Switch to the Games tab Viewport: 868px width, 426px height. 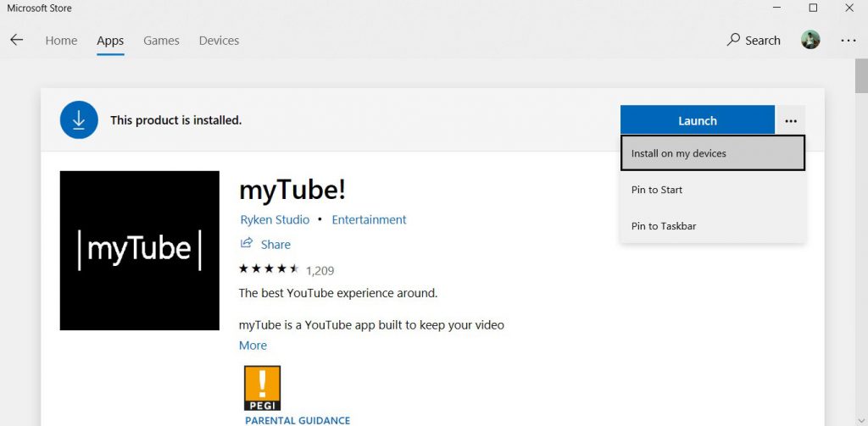pos(161,41)
